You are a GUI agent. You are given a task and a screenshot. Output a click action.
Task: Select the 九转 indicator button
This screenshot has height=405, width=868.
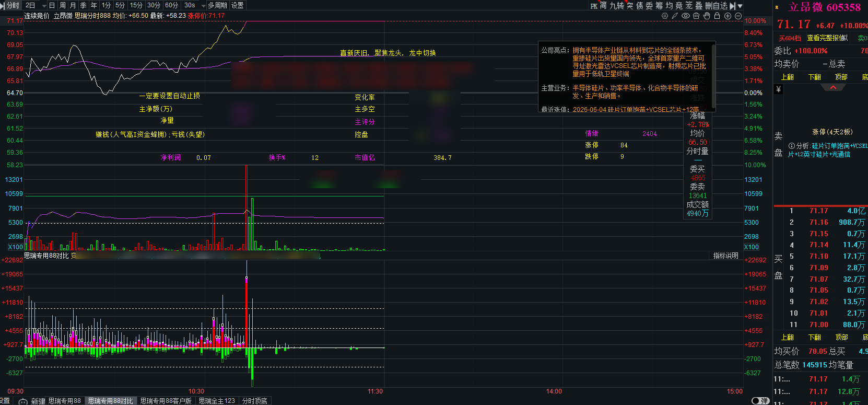coord(617,5)
